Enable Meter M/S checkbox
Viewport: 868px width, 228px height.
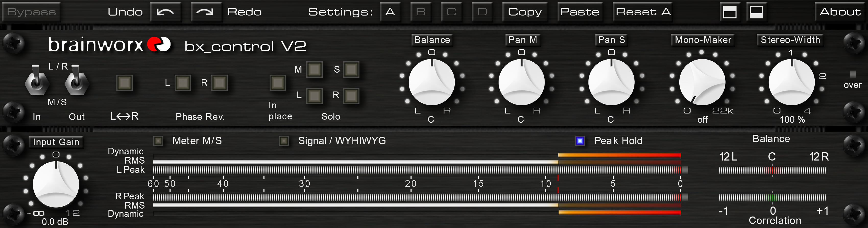[158, 141]
